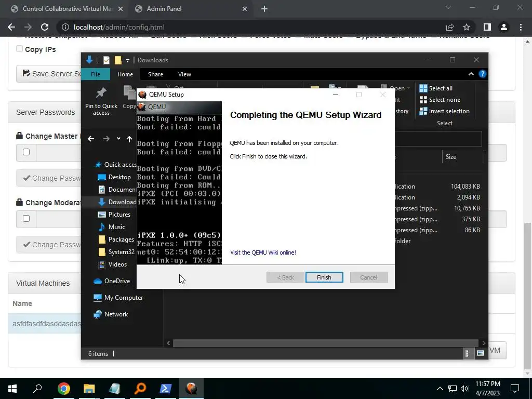Go up one folder level in Explorer
532x399 pixels.
pos(129,139)
